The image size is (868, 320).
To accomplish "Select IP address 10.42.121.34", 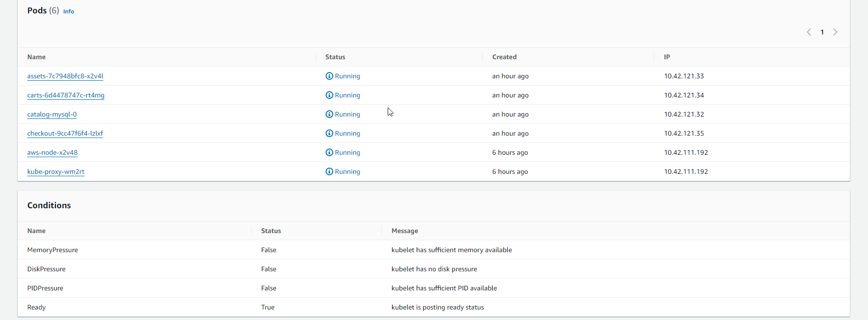I will pos(684,95).
